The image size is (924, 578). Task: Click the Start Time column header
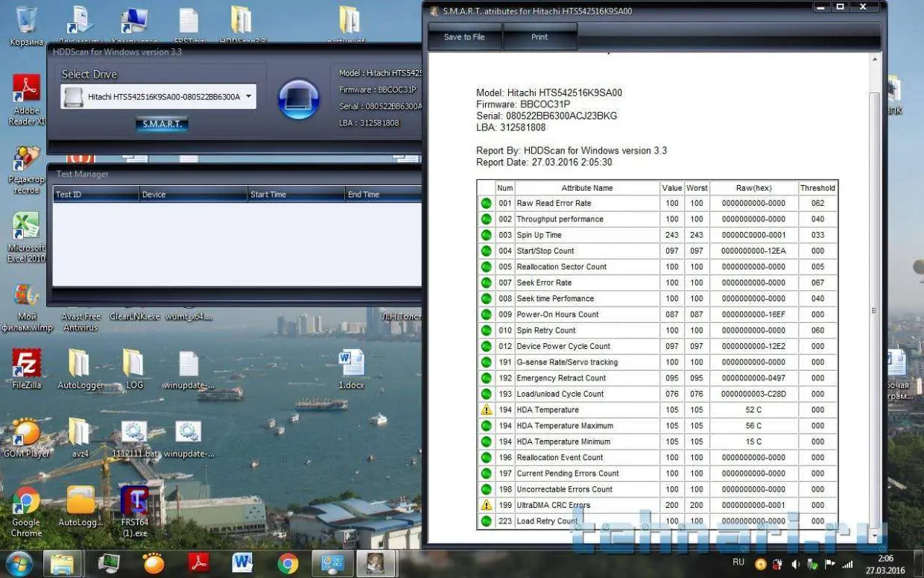coord(294,195)
